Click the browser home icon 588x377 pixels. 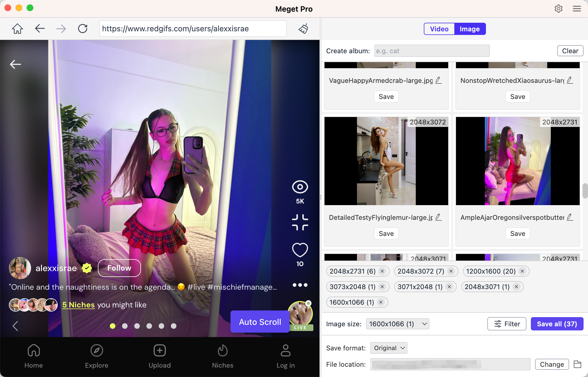tap(17, 28)
